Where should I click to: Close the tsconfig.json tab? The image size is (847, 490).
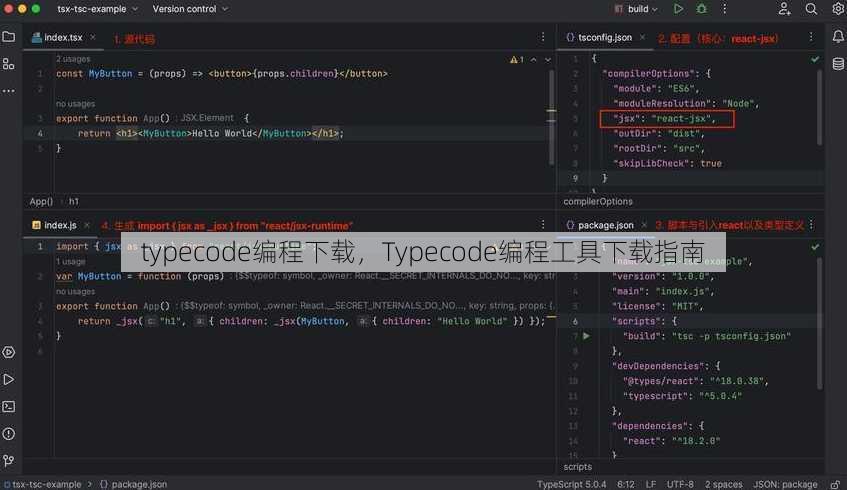coord(642,37)
